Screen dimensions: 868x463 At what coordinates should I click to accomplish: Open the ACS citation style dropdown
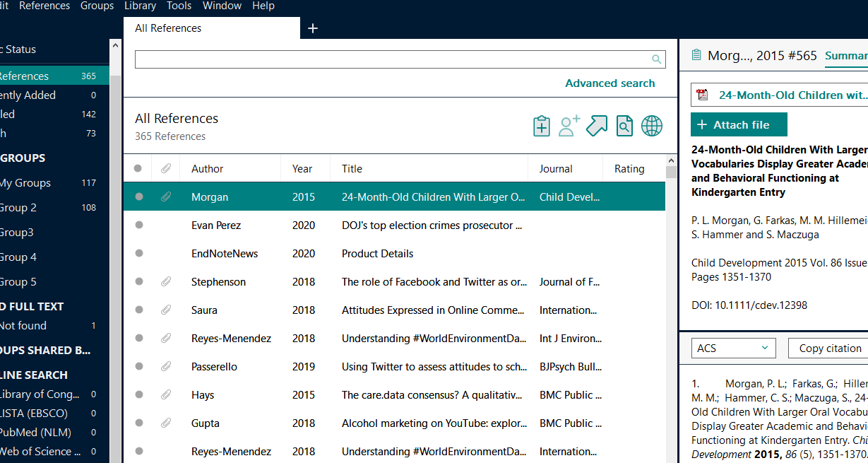tap(732, 348)
